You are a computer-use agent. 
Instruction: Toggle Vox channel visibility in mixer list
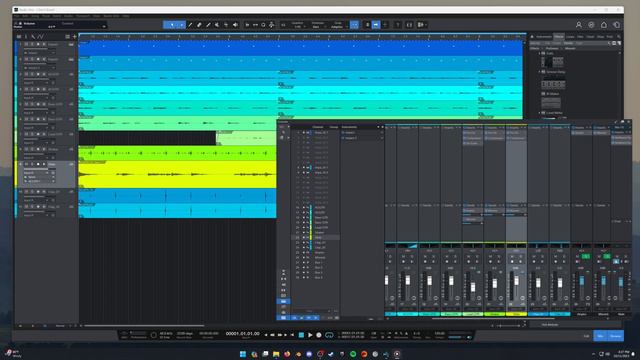[304, 237]
